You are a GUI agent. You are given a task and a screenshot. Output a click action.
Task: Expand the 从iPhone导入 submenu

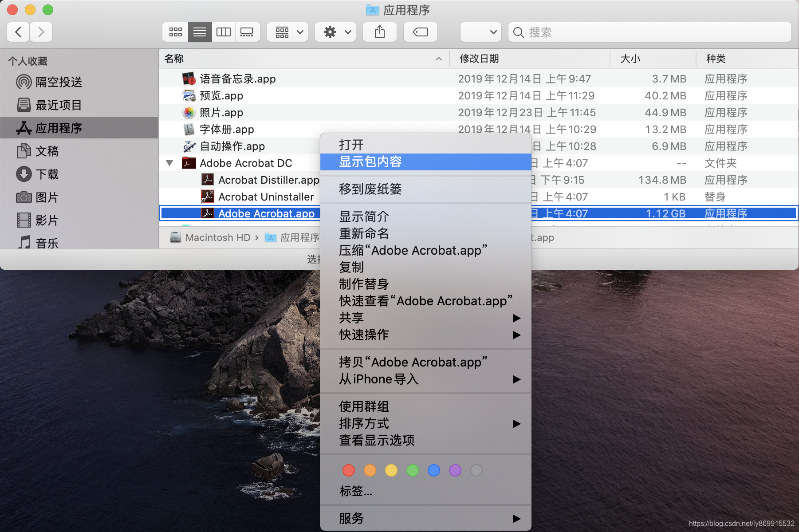(426, 379)
